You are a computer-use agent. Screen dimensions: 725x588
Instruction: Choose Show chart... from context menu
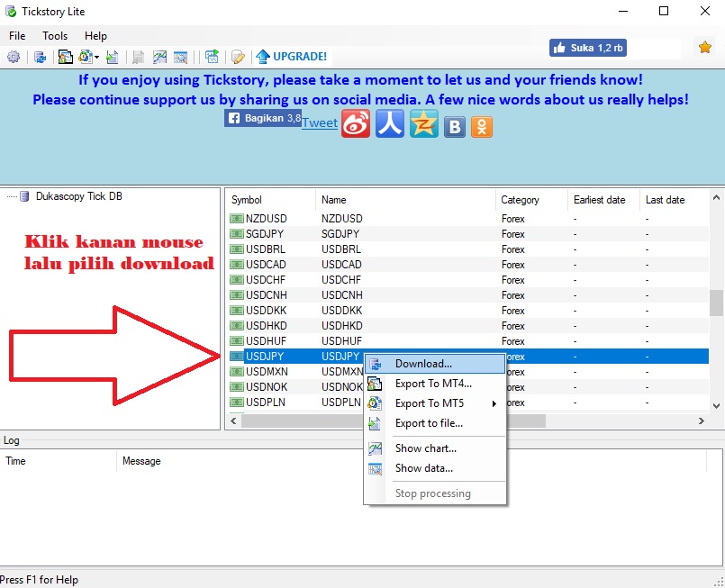(435, 448)
